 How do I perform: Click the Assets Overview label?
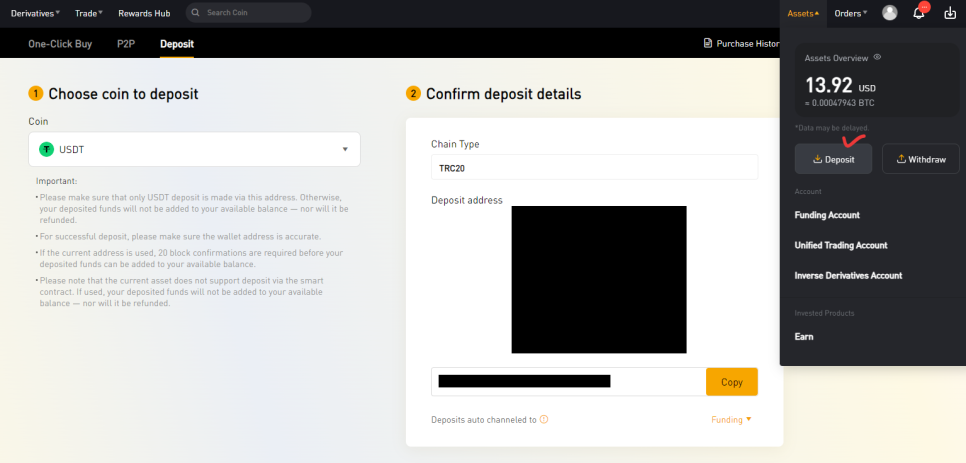(836, 58)
